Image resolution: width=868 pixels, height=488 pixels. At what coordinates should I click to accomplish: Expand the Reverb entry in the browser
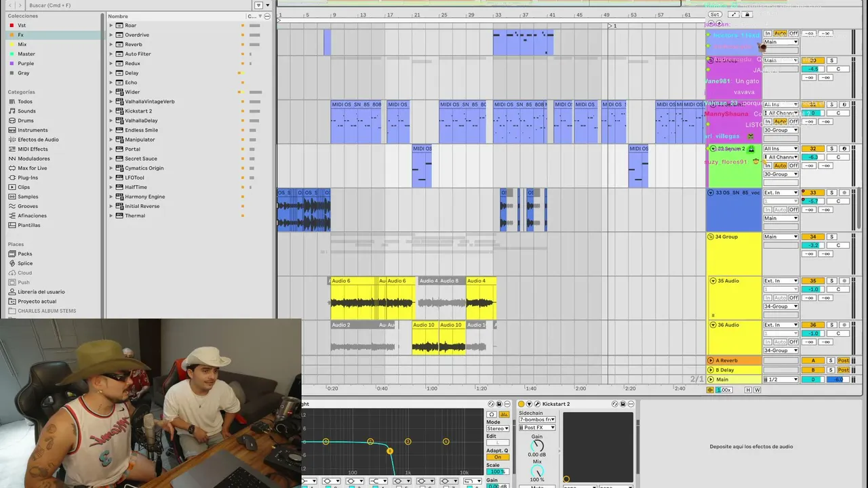tap(111, 44)
